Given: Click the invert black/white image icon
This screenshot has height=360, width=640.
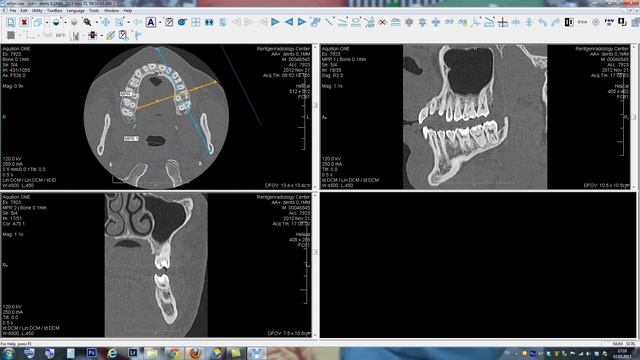Looking at the screenshot, I should click(x=569, y=22).
